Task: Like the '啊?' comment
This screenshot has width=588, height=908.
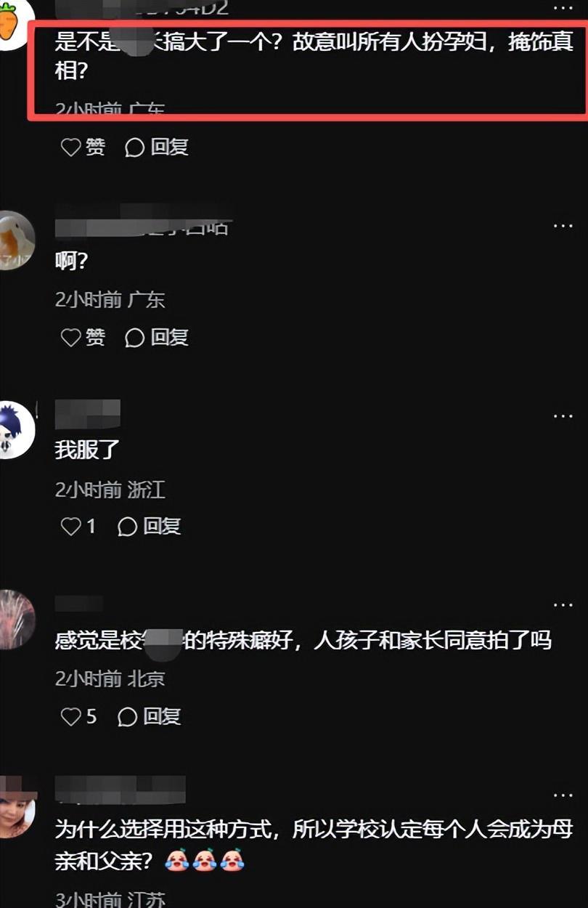Action: coord(82,337)
